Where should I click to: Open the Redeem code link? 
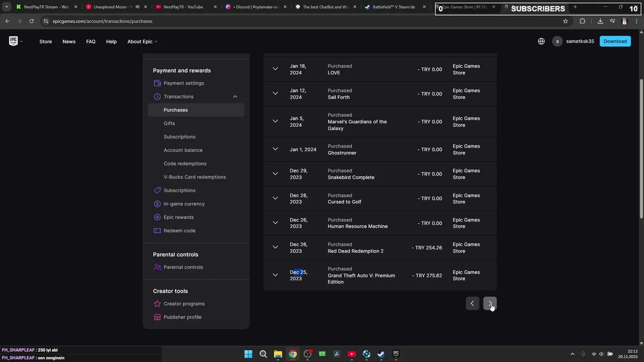coord(179,231)
